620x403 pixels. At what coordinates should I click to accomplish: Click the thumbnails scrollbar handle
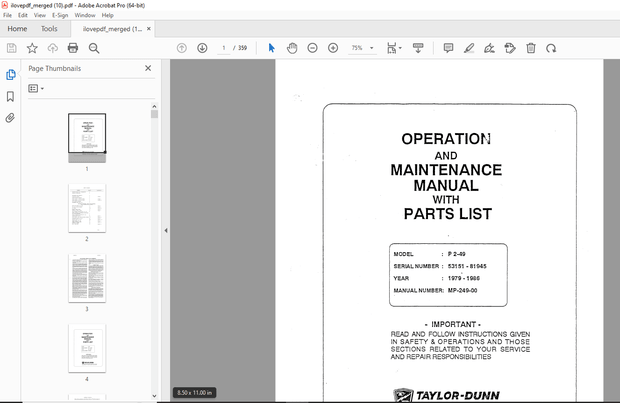pos(154,114)
